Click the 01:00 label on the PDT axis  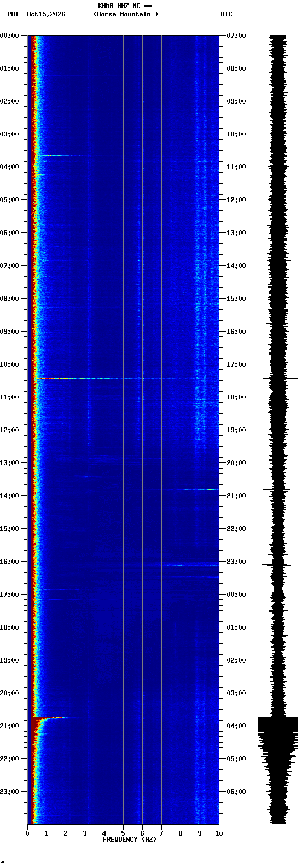pyautogui.click(x=9, y=68)
